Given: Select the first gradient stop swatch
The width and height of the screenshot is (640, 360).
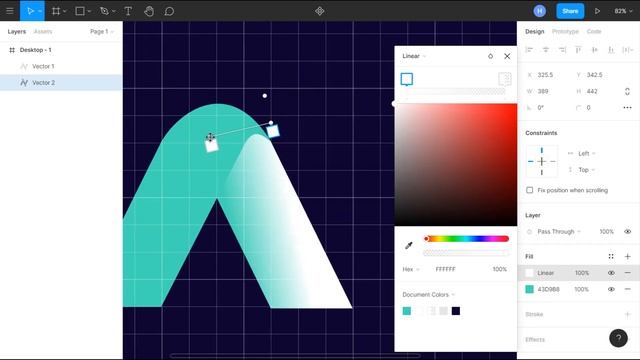Looking at the screenshot, I should click(407, 79).
